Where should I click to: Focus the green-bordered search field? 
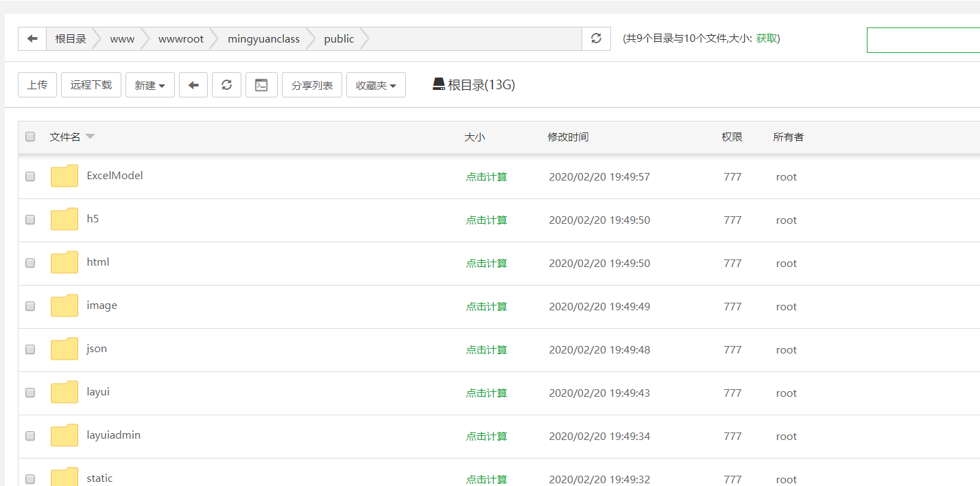tap(922, 40)
